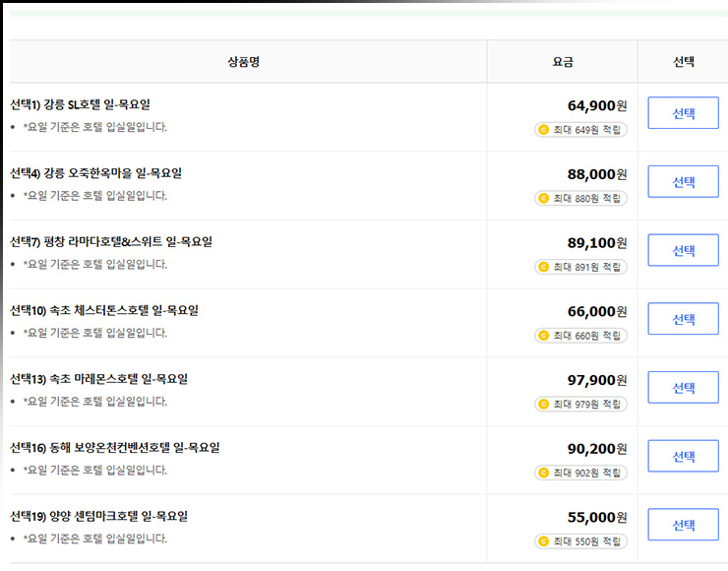
Task: Click the 요금 column header
Action: point(563,62)
